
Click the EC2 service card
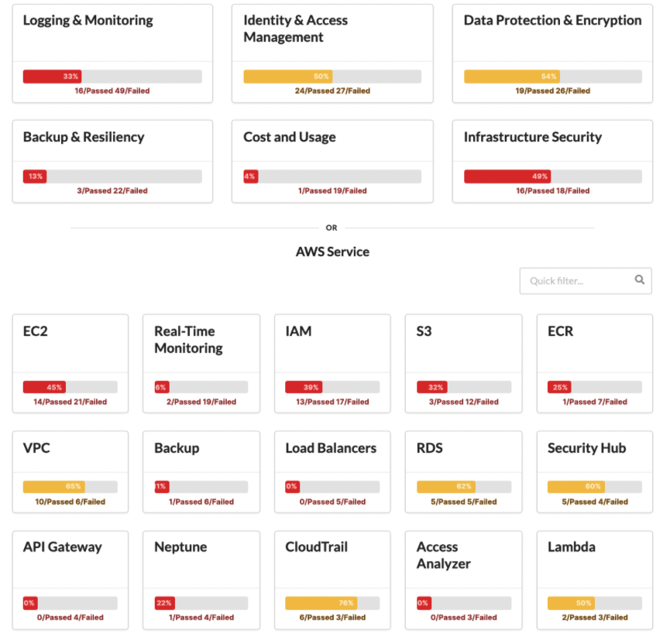point(70,363)
